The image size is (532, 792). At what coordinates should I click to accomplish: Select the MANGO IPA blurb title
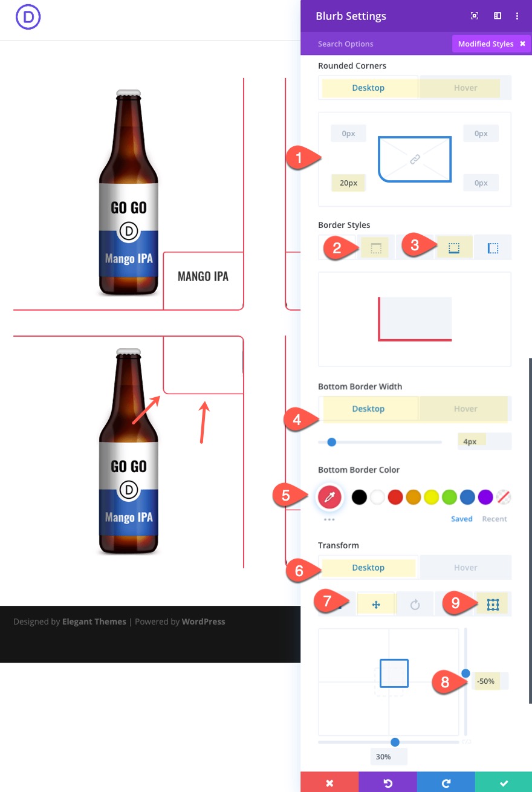point(203,276)
